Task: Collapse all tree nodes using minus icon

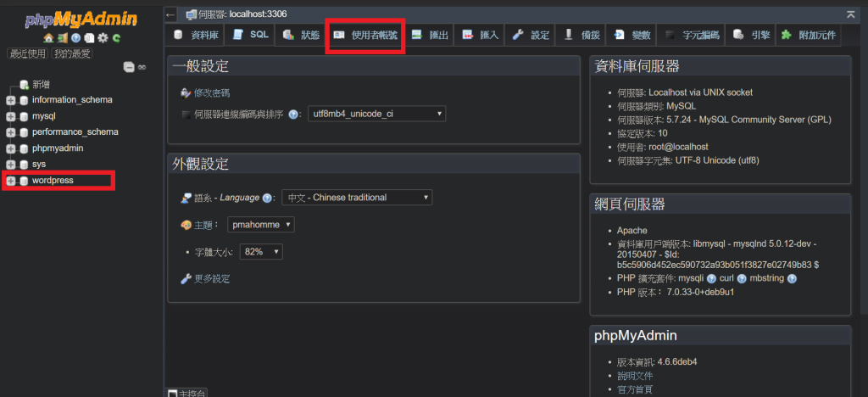Action: coord(129,67)
